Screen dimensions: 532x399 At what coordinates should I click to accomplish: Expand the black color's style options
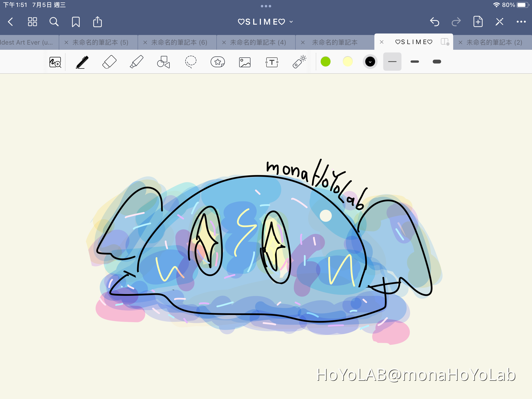[x=370, y=62]
